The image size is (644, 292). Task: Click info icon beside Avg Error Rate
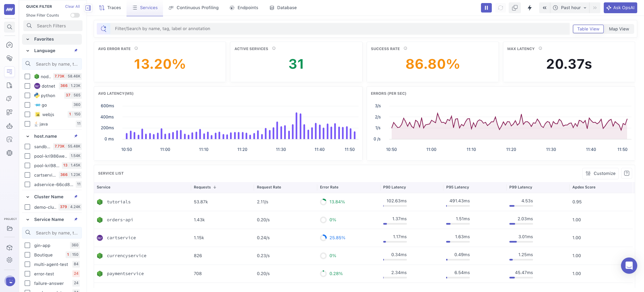(136, 48)
